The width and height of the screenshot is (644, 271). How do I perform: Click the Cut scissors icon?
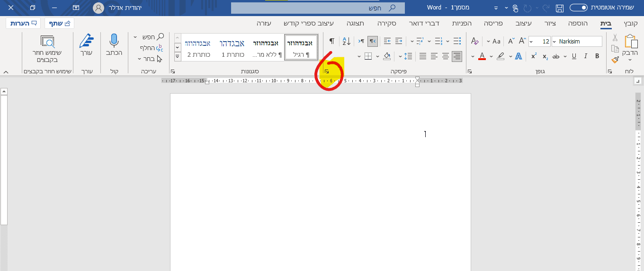[615, 38]
